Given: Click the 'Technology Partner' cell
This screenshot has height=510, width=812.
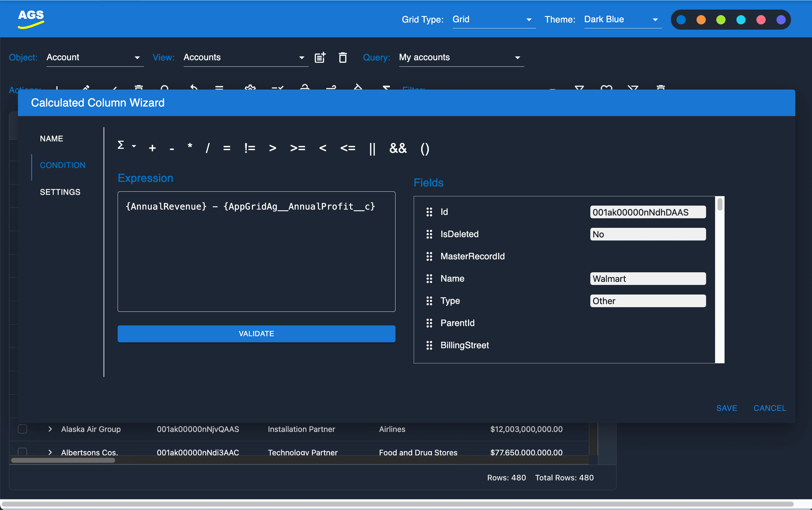Looking at the screenshot, I should (x=303, y=452).
